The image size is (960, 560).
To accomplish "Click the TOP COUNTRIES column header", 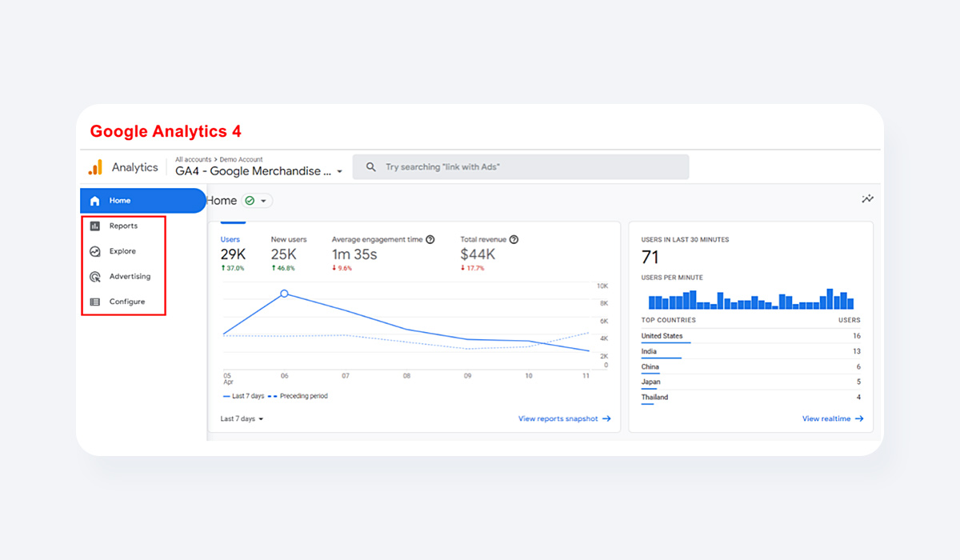I will click(x=668, y=320).
